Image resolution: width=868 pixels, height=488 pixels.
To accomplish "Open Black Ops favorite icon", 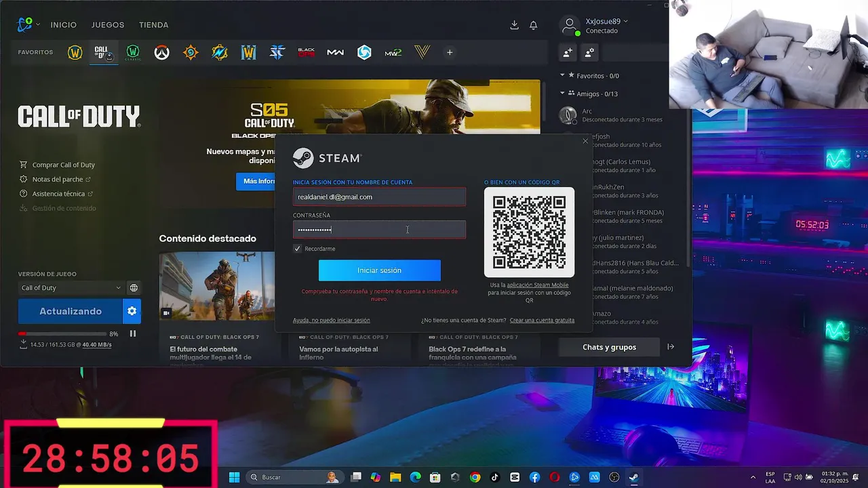I will pos(307,52).
